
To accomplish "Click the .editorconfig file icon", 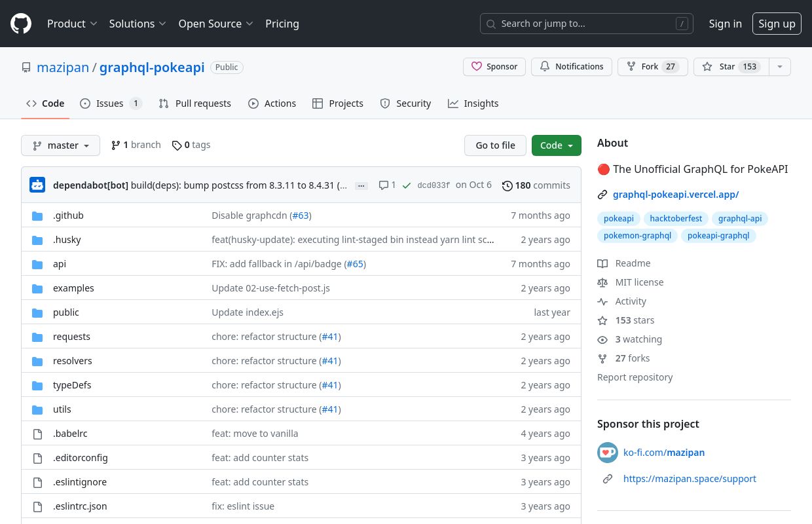I will click(37, 458).
